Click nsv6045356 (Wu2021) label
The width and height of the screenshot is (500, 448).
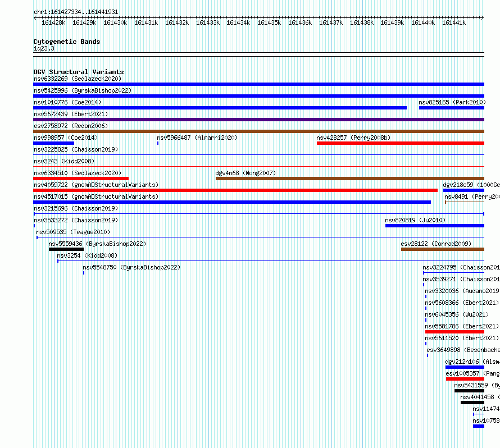tap(457, 314)
